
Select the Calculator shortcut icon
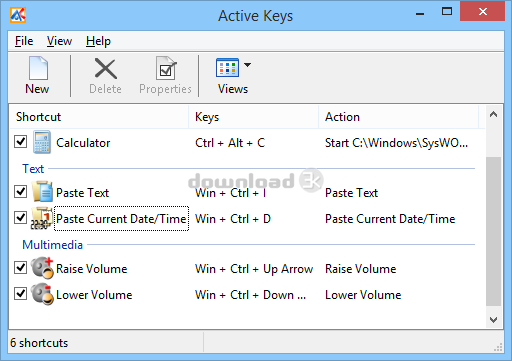[42, 142]
